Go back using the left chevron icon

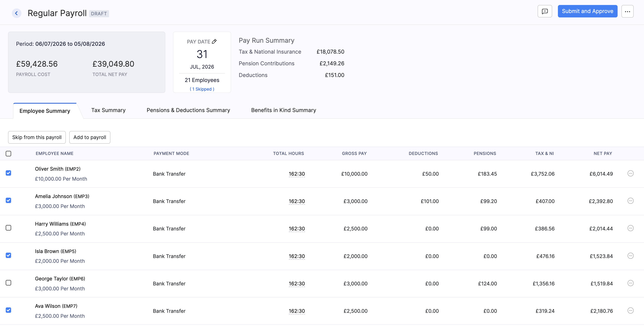pyautogui.click(x=16, y=13)
